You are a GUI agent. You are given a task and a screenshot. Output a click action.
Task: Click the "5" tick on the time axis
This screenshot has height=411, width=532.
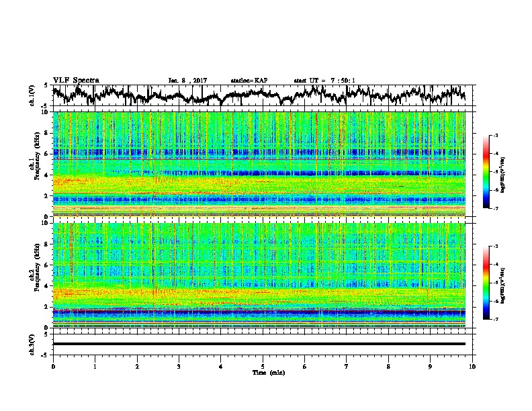tap(263, 367)
